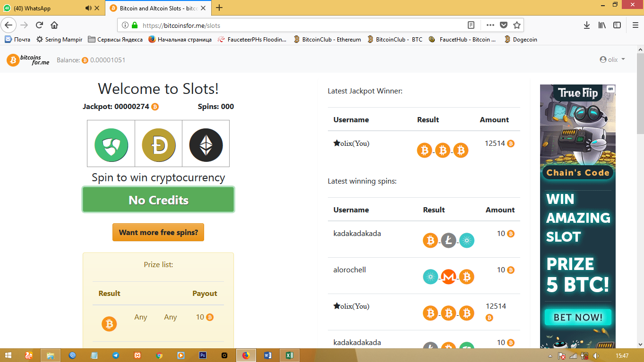Open the Начальная страница bookmark
This screenshot has width=644, height=362.
tap(180, 40)
